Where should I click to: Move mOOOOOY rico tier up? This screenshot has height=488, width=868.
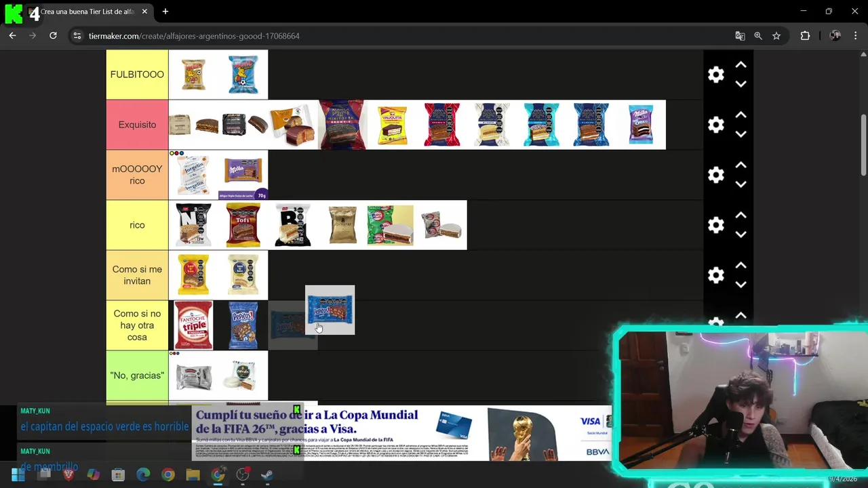click(x=741, y=165)
